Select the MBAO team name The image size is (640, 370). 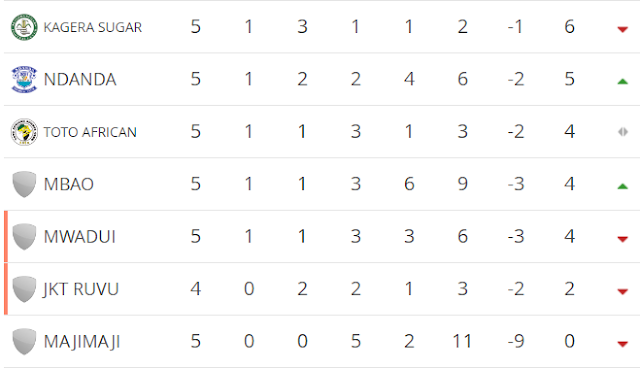point(69,184)
